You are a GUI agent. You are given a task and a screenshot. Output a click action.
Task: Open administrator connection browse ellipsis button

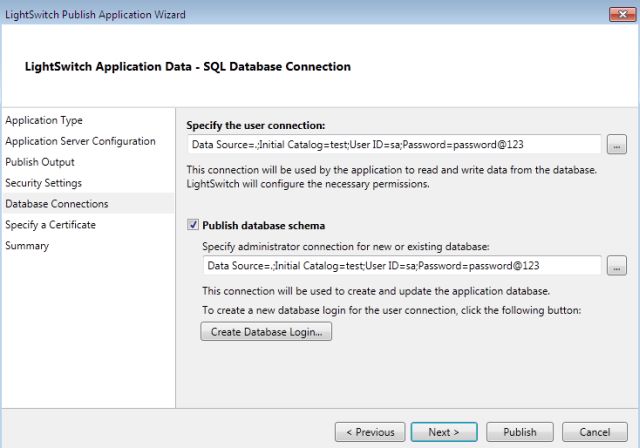point(616,266)
